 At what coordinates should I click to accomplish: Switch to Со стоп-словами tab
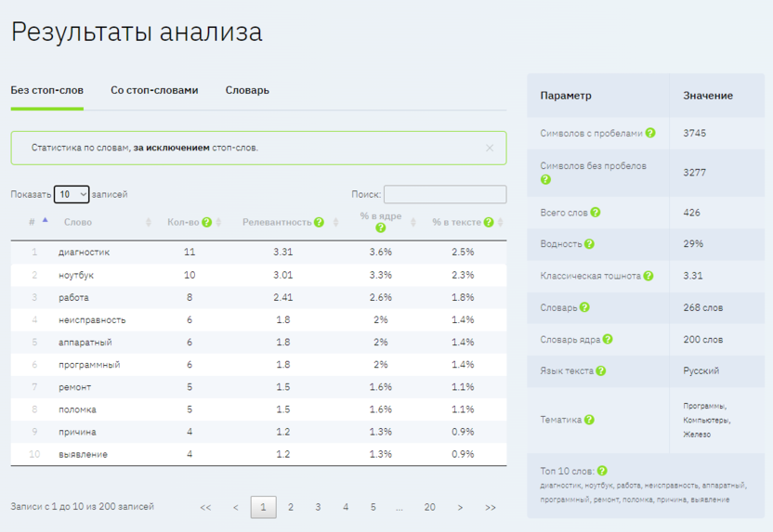pyautogui.click(x=154, y=90)
